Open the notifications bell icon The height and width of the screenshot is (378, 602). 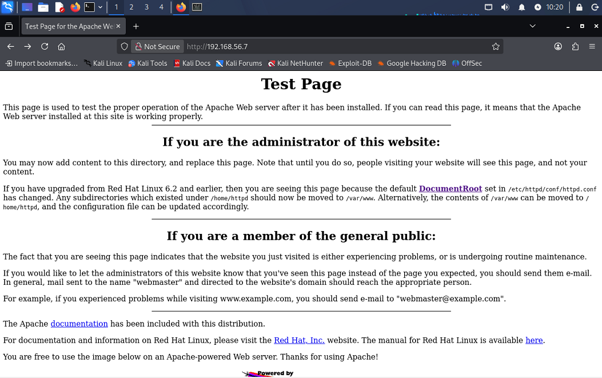(x=521, y=7)
